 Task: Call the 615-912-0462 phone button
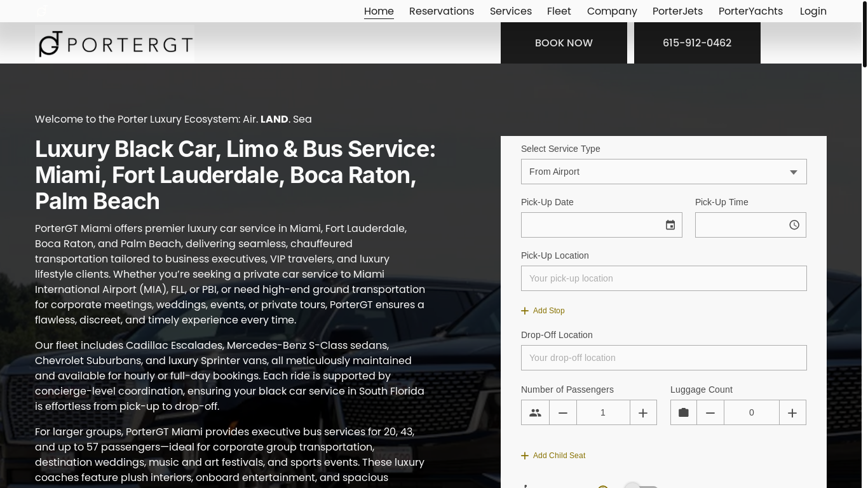(x=697, y=43)
